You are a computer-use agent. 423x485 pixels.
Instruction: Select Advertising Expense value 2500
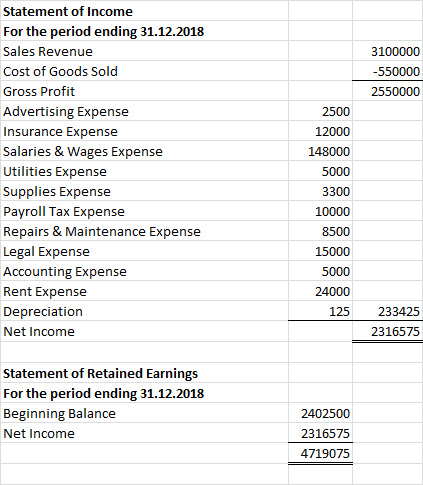tap(336, 112)
